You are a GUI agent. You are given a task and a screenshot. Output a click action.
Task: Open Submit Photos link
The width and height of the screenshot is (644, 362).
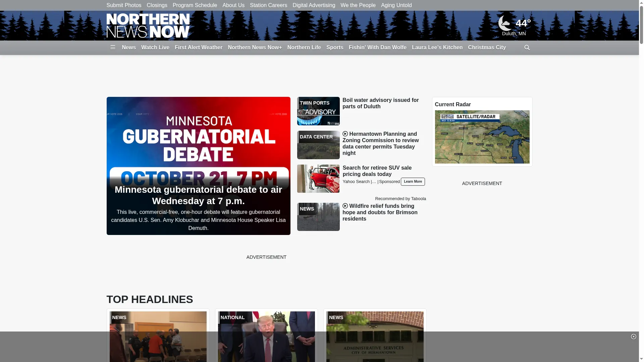click(x=124, y=5)
